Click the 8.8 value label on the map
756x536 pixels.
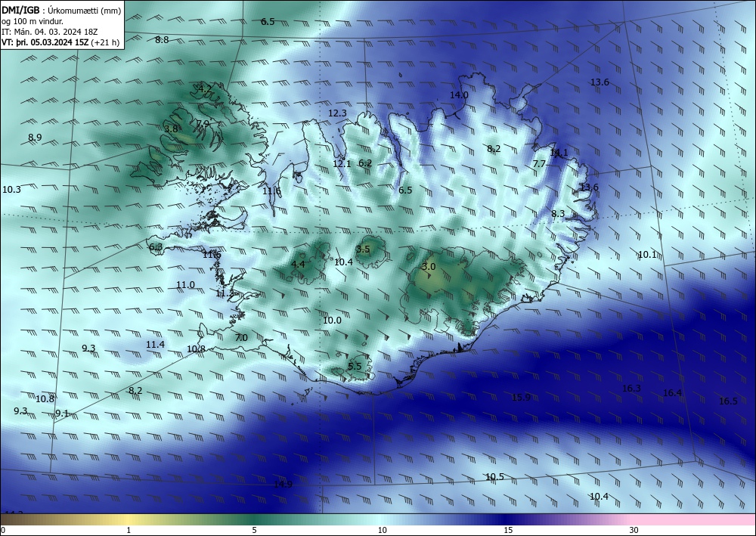162,40
